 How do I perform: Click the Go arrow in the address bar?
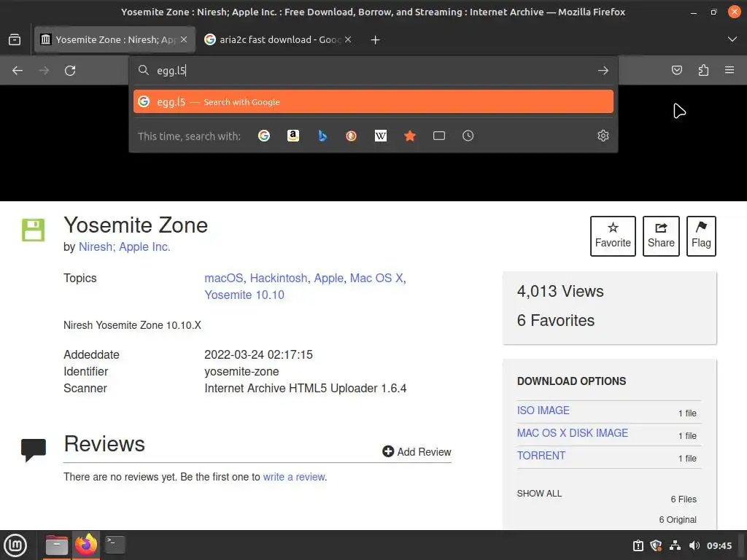coord(603,71)
